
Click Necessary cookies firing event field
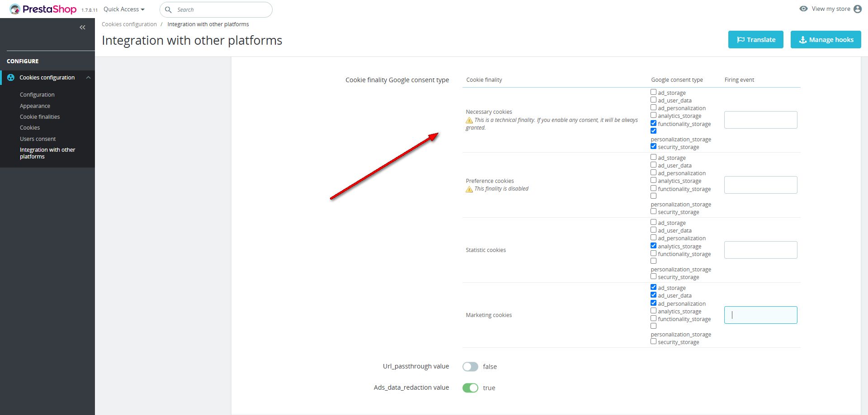(x=760, y=120)
